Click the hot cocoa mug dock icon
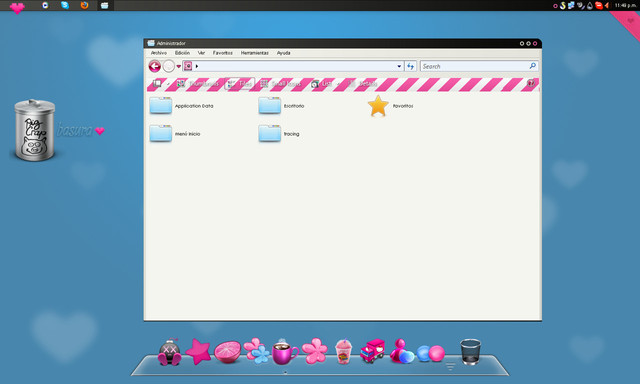The width and height of the screenshot is (640, 384). [285, 352]
